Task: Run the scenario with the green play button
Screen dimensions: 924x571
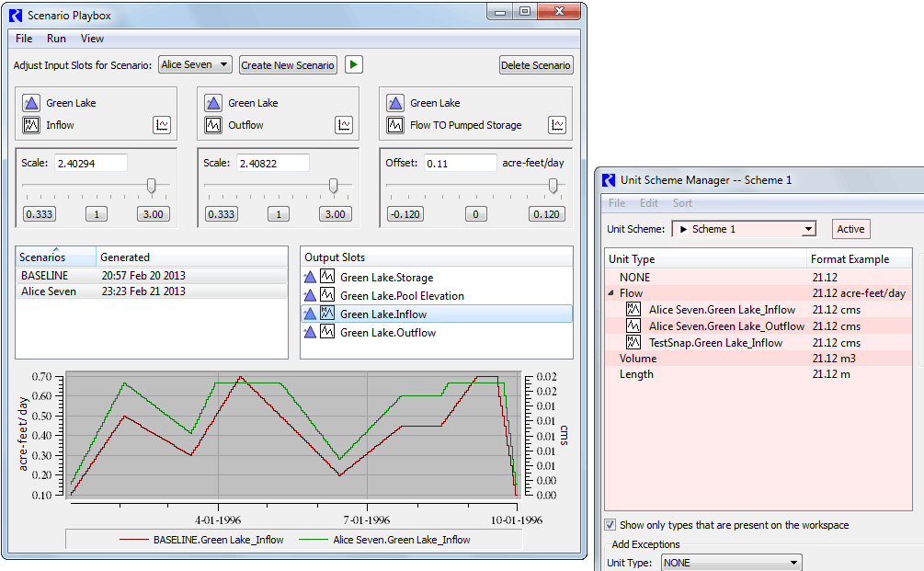Action: point(354,64)
